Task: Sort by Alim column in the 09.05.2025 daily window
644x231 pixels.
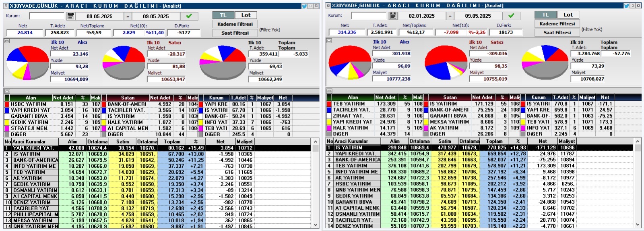Action: [x=72, y=142]
